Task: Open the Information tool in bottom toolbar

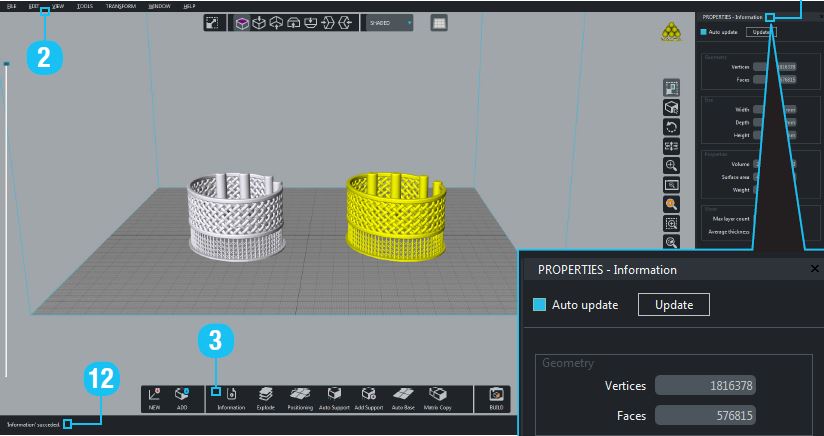Action: click(231, 396)
